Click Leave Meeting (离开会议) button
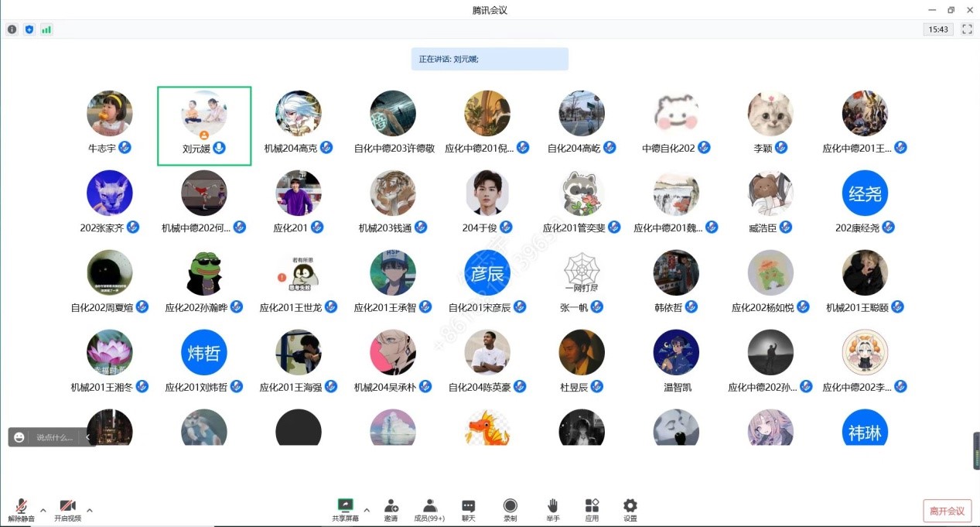The height and width of the screenshot is (527, 980). [x=947, y=511]
